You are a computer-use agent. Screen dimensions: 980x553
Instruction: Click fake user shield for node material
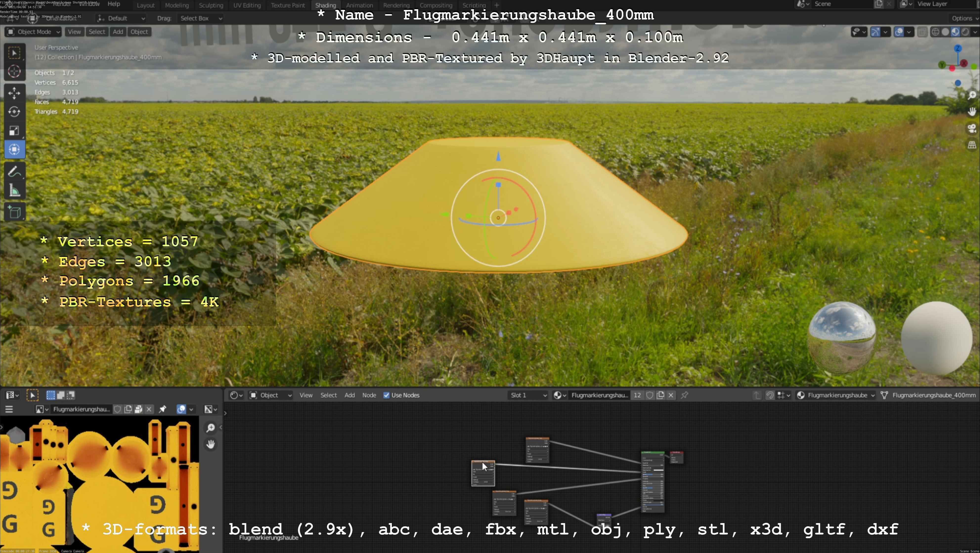coord(650,395)
